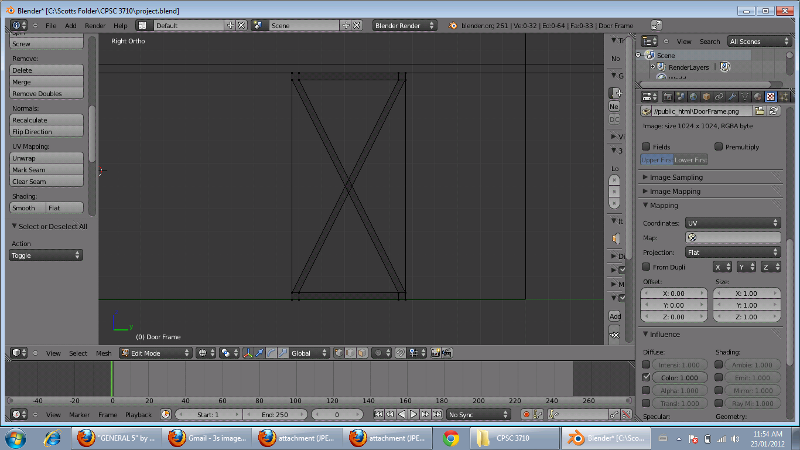Click the record auto-keyframe button
Screen dimensions: 800x450
pos(526,414)
